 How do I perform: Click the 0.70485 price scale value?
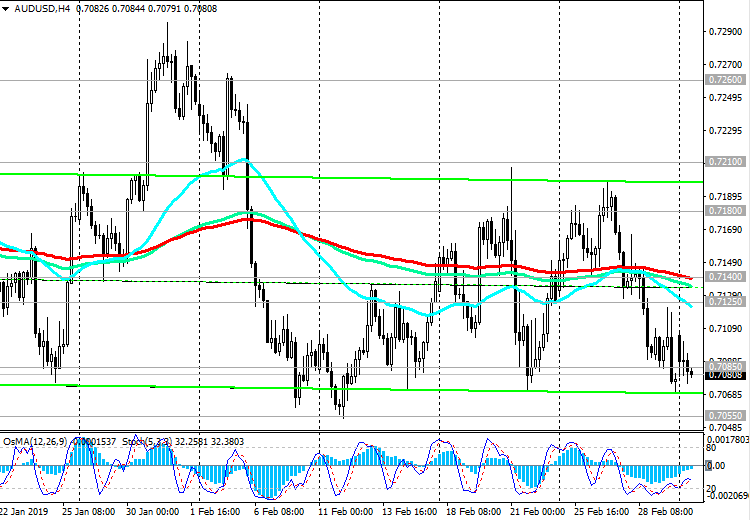pos(725,428)
